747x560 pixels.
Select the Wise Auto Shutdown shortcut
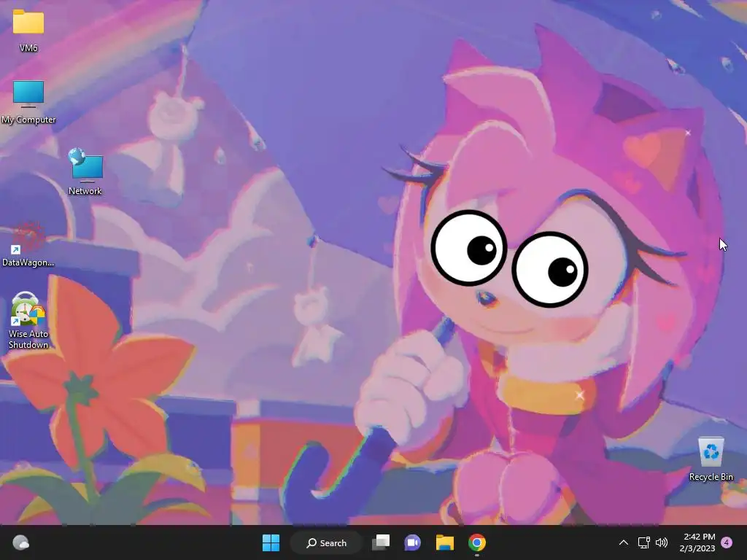[x=28, y=308]
